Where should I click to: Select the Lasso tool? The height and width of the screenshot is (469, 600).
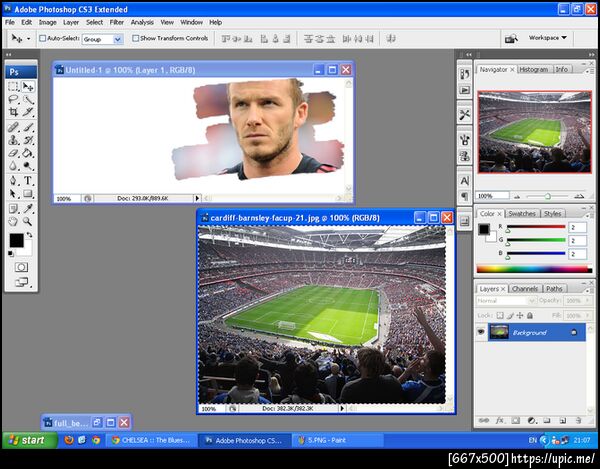[14, 99]
